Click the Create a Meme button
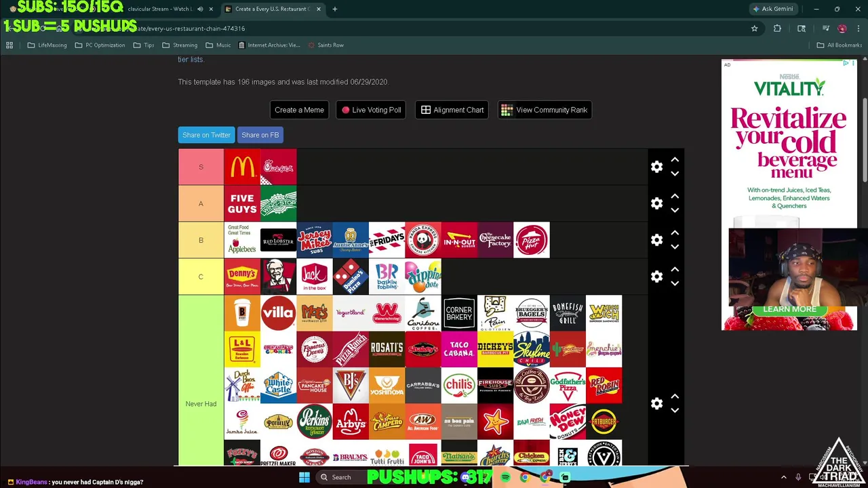This screenshot has height=488, width=868. [x=299, y=110]
